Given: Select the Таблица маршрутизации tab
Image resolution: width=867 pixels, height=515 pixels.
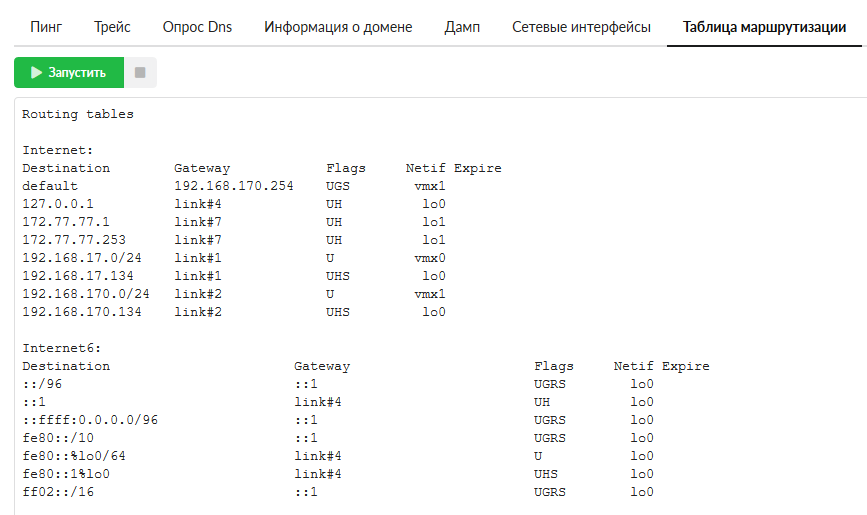Looking at the screenshot, I should pyautogui.click(x=765, y=27).
